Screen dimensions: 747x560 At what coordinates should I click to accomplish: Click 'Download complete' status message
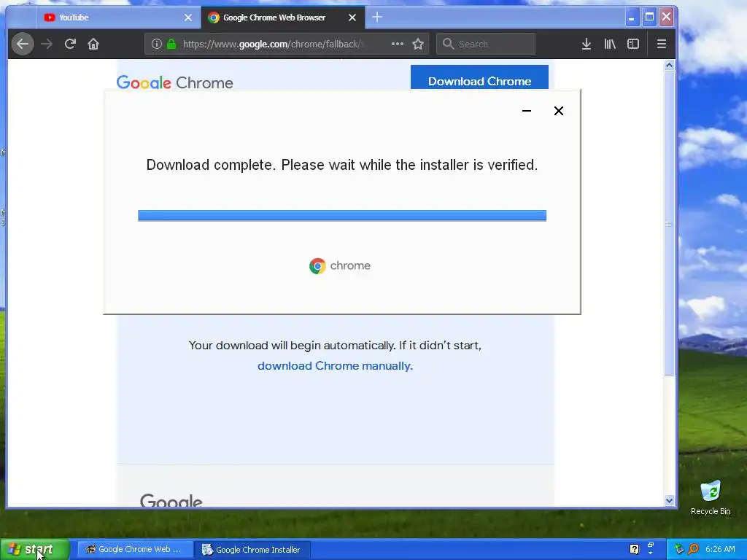342,165
